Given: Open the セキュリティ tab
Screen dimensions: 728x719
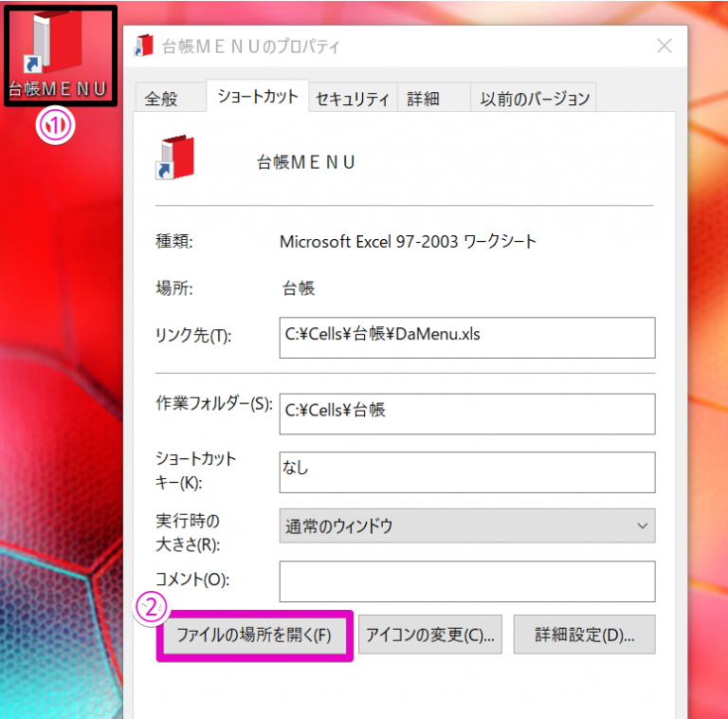Looking at the screenshot, I should (x=353, y=98).
